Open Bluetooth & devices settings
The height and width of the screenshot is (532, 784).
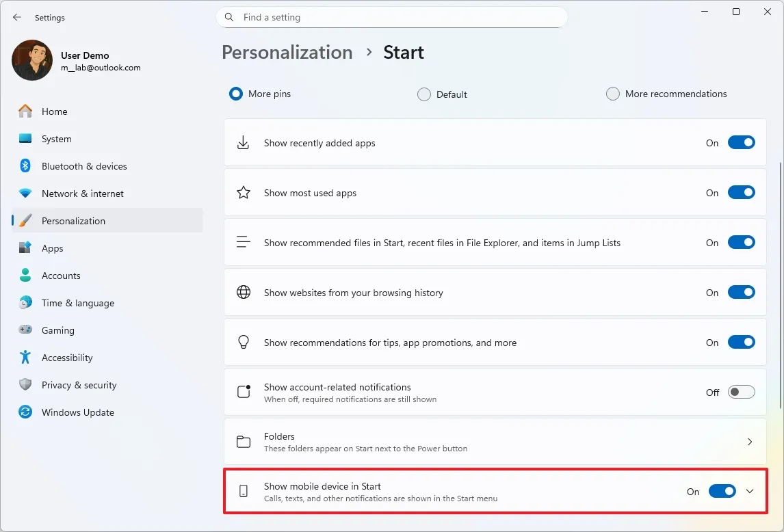pyautogui.click(x=84, y=166)
